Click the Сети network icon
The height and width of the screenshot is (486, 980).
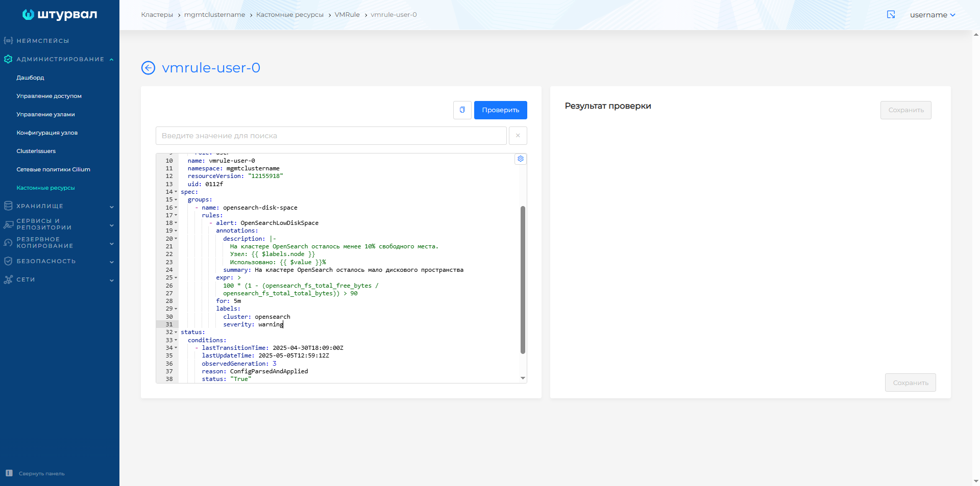point(8,279)
